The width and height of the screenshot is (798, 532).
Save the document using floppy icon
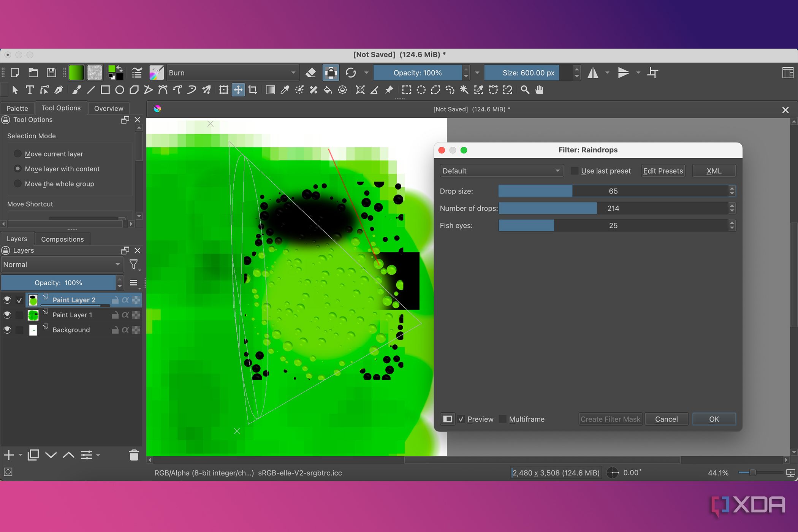[51, 73]
